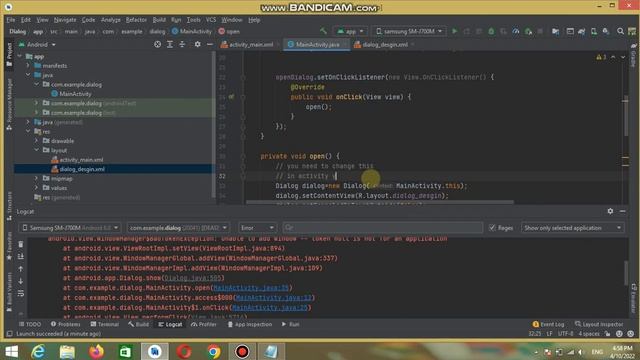
Task: Run the app with the green play button
Action: point(454,31)
